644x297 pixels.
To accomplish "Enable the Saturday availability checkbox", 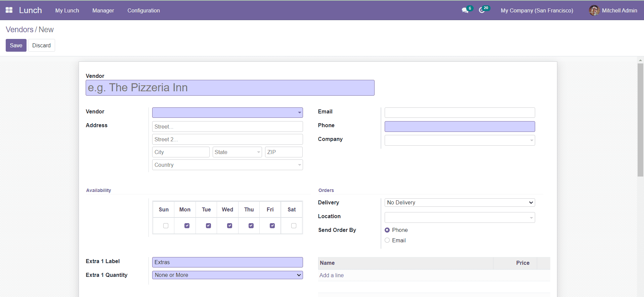I will pyautogui.click(x=294, y=226).
